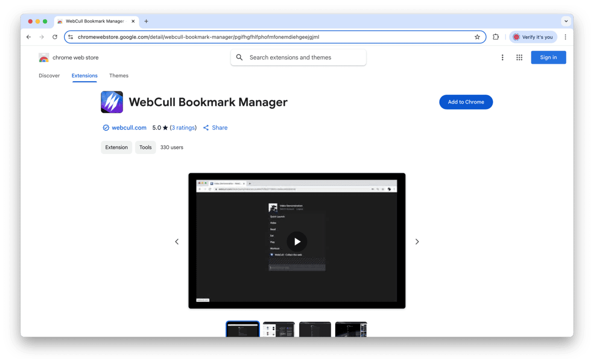Image resolution: width=594 pixels, height=364 pixels.
Task: Select the first video thumbnail
Action: (243, 329)
